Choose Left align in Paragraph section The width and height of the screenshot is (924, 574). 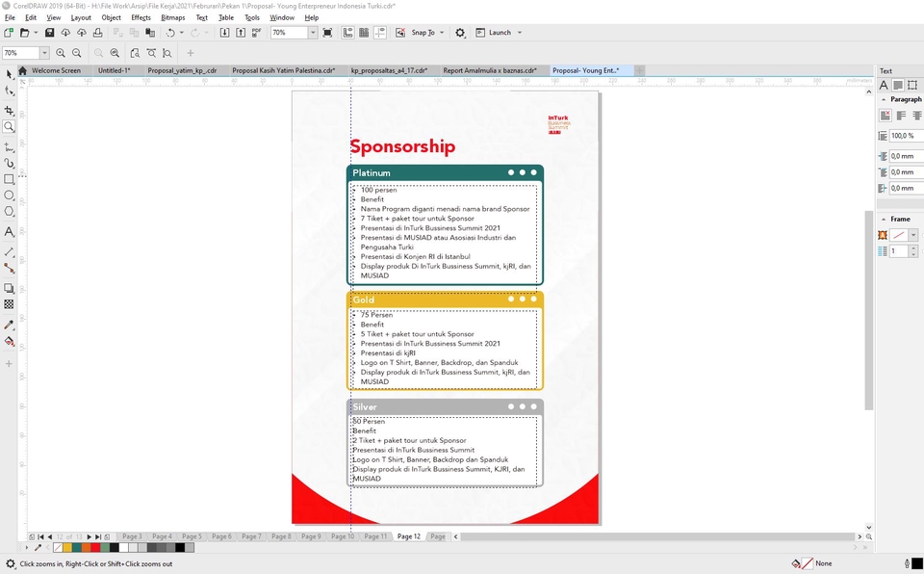pos(901,116)
